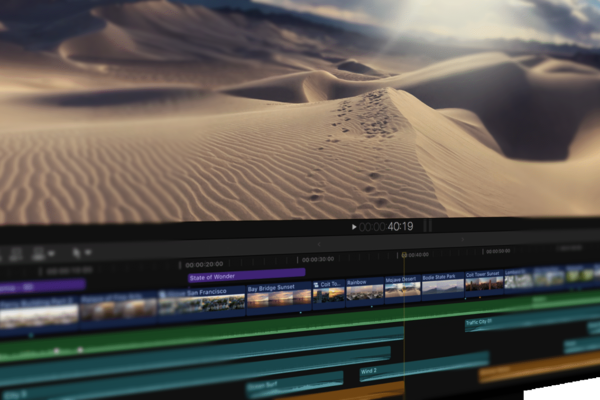Open the append edit options dropdown arrow
Screen dimensions: 600x400
pyautogui.click(x=51, y=253)
